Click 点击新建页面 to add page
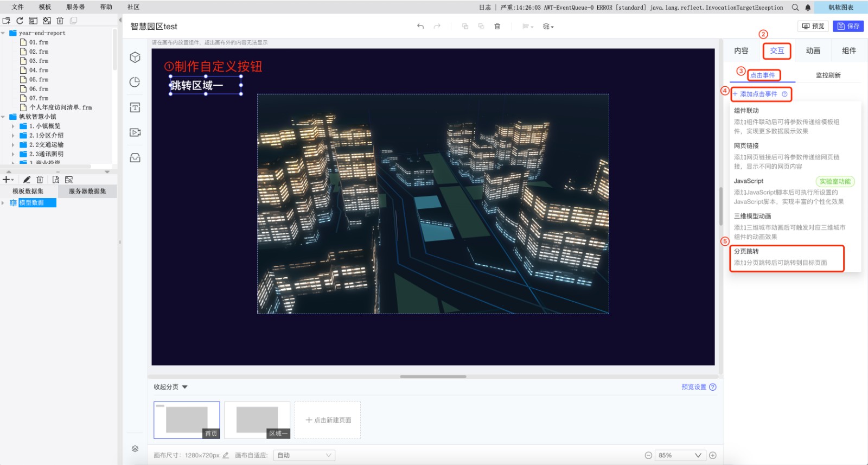868x465 pixels. pyautogui.click(x=328, y=420)
